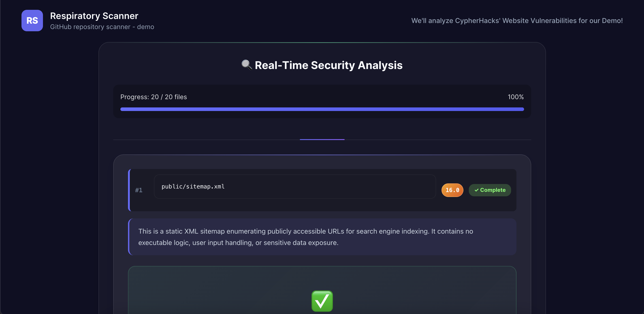Click the Respiratory Scanner title
This screenshot has width=644, height=314.
pyautogui.click(x=94, y=16)
